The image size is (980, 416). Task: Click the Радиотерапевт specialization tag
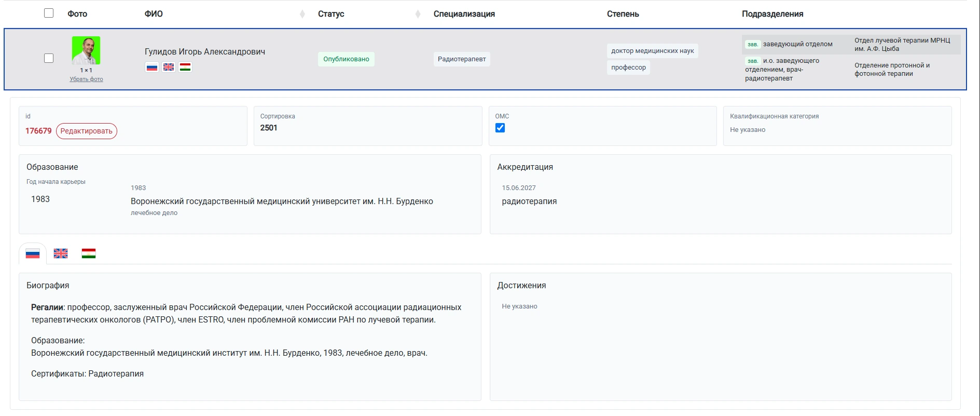pos(462,59)
